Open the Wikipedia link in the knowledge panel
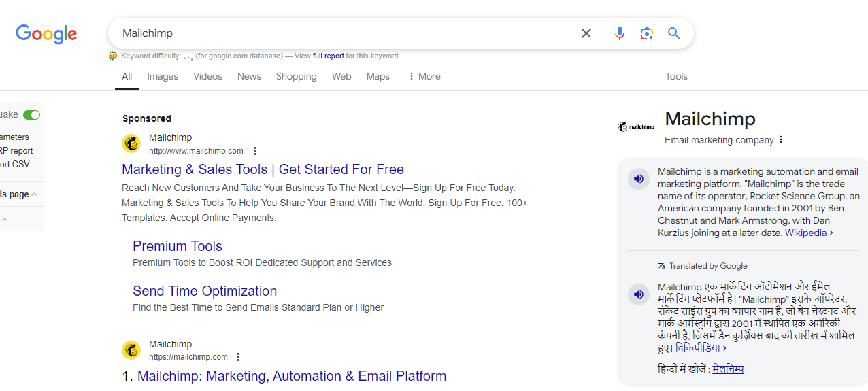The height and width of the screenshot is (391, 868). point(808,233)
